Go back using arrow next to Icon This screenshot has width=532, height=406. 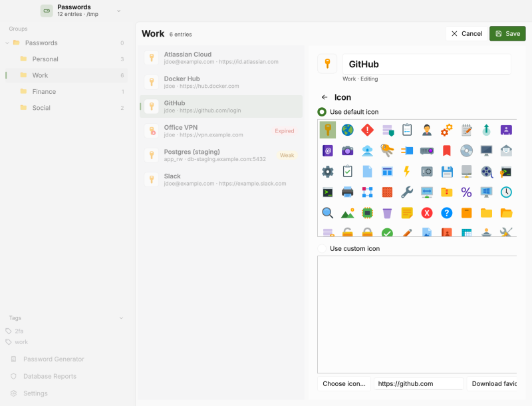325,97
